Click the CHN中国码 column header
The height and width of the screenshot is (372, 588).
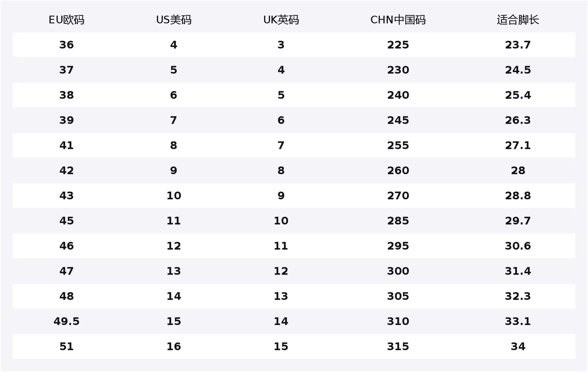398,20
